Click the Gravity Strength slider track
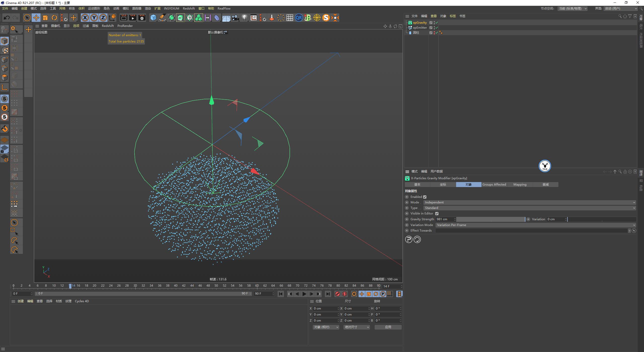Image resolution: width=644 pixels, height=352 pixels. 491,219
